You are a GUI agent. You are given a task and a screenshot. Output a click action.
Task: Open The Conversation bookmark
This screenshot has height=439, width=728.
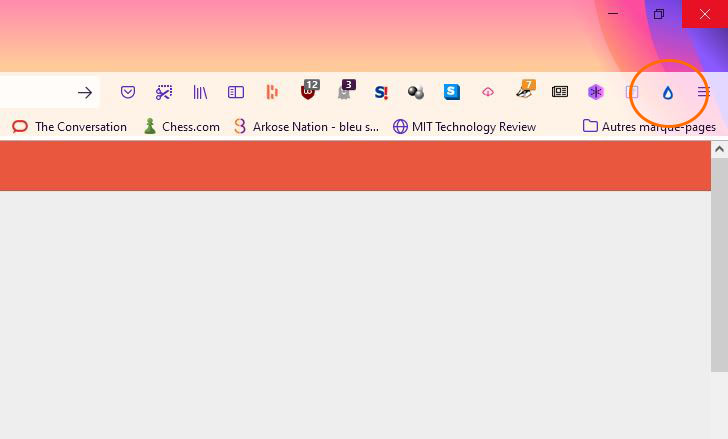(69, 126)
